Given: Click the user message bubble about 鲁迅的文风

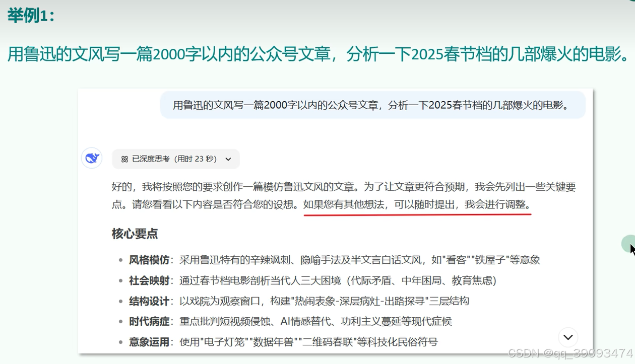Looking at the screenshot, I should tap(373, 105).
